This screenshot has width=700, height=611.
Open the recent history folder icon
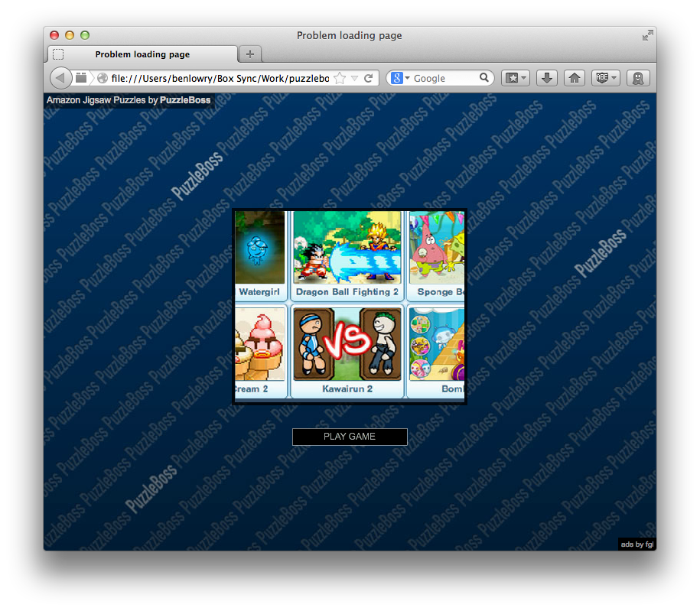pyautogui.click(x=81, y=78)
